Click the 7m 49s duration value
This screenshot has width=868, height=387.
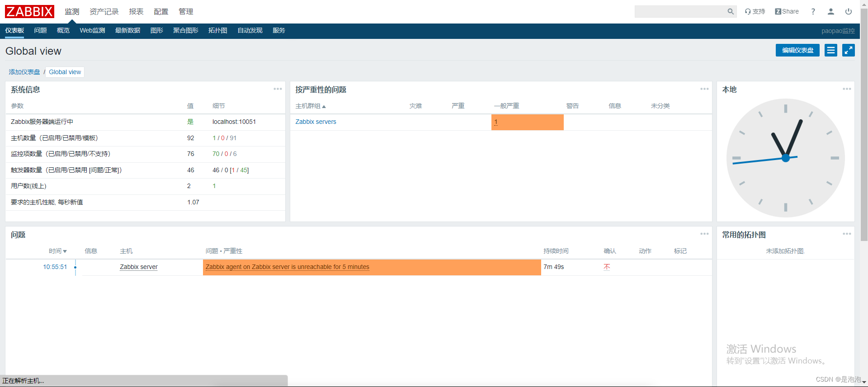[x=554, y=267]
